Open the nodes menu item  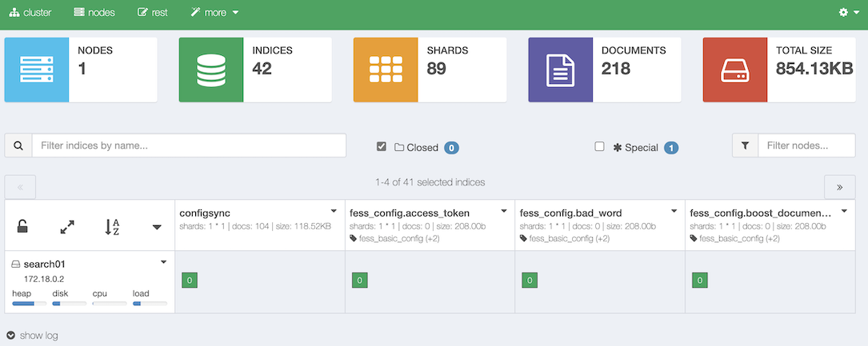[x=94, y=13]
